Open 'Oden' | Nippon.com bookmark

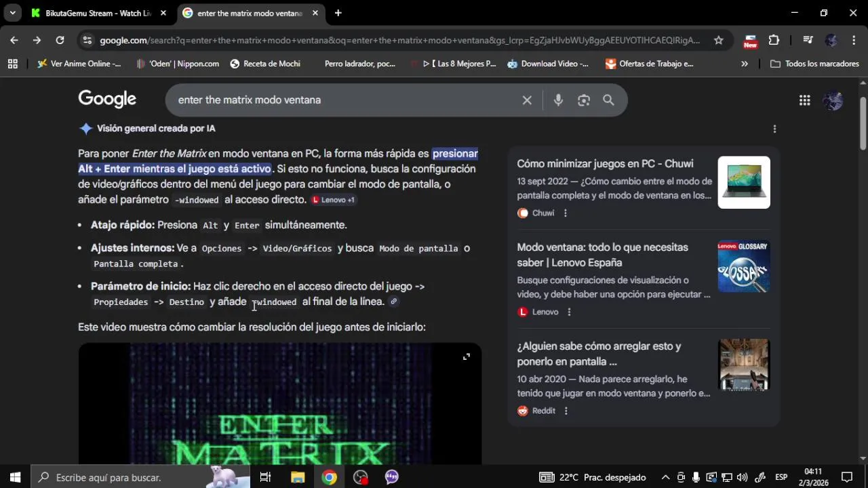click(178, 64)
